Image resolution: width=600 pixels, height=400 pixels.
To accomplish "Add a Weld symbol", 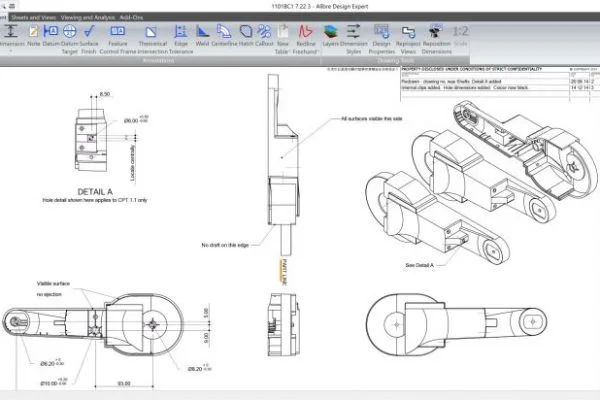I will 202,35.
